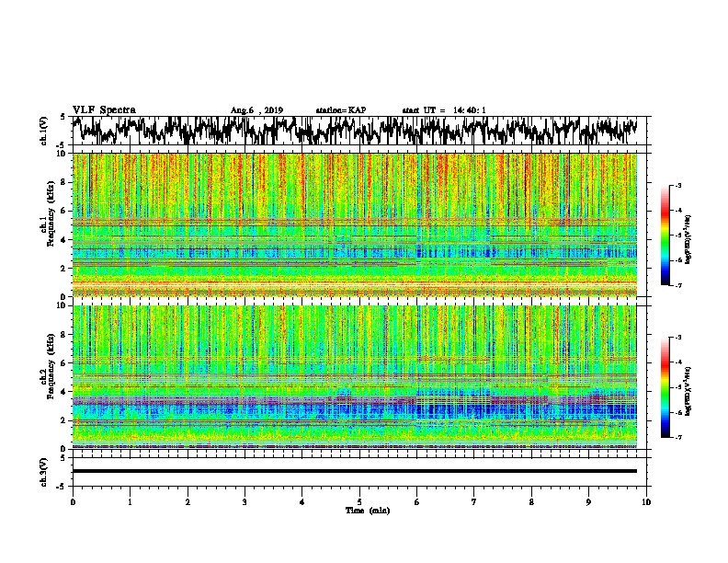The width and height of the screenshot is (728, 563).
Task: Click the "-3" label on ch.1 color scale
Action: click(678, 185)
